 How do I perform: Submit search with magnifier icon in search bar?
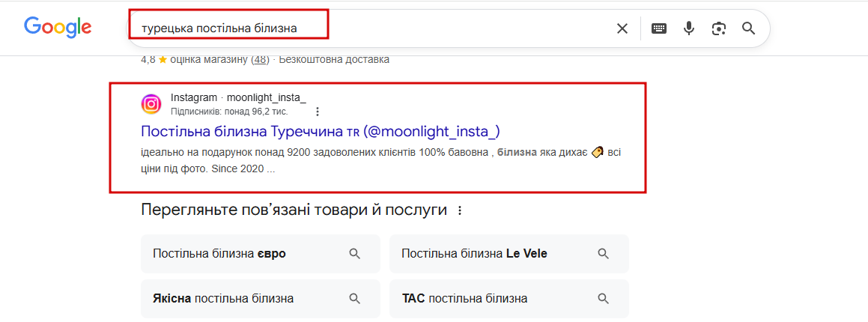point(748,28)
